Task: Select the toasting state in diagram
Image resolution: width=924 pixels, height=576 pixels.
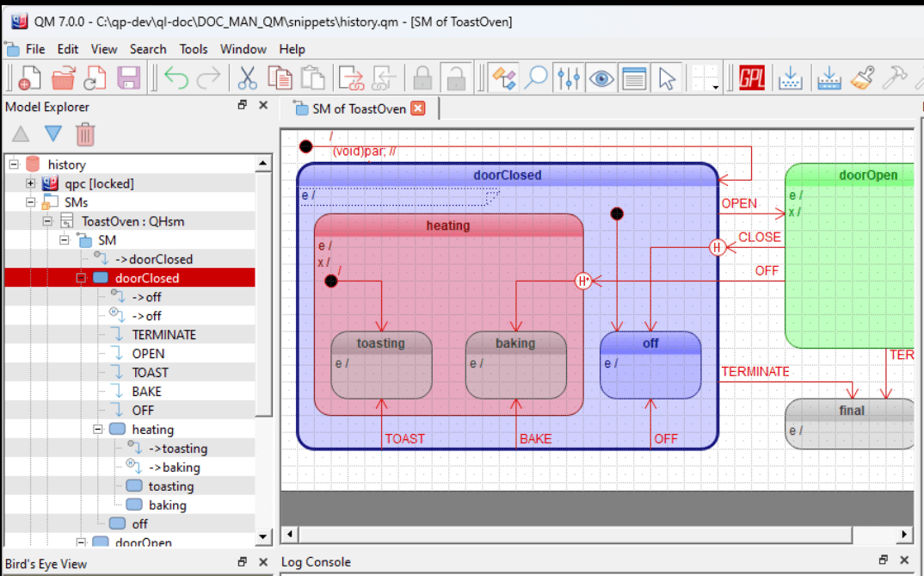Action: (381, 365)
